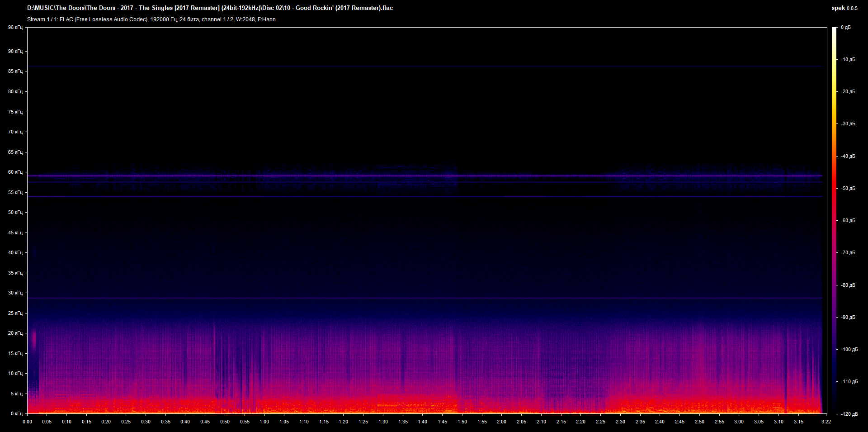The height and width of the screenshot is (432, 868).
Task: Click the spek 0.8.5 version label
Action: coord(844,8)
